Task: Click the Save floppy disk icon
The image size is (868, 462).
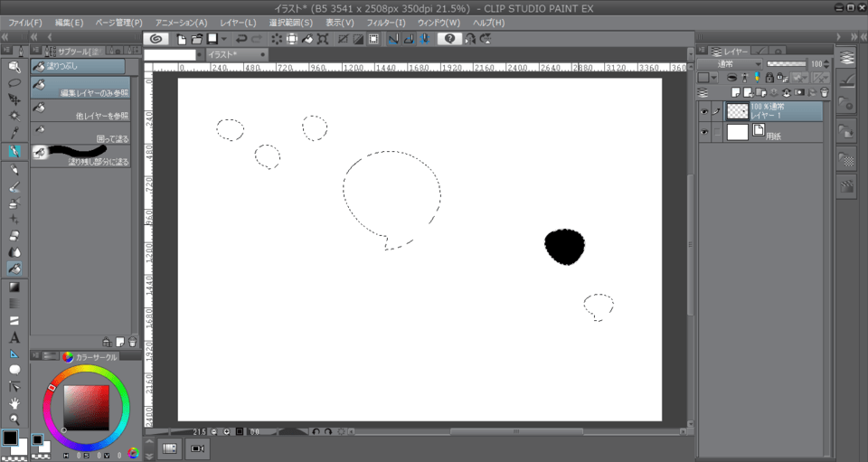Action: coord(212,39)
